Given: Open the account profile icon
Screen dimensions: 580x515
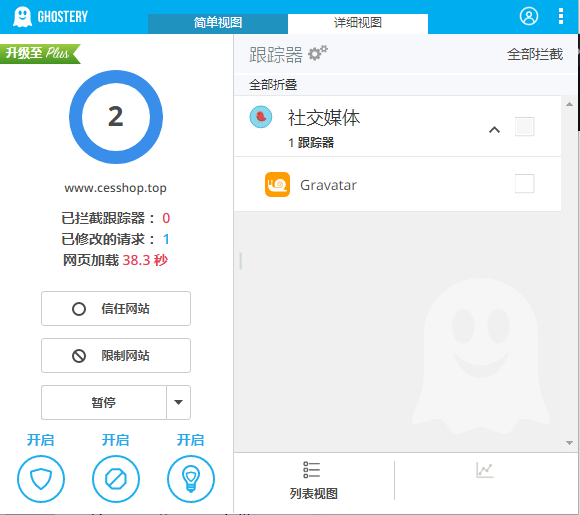Looking at the screenshot, I should tap(529, 16).
